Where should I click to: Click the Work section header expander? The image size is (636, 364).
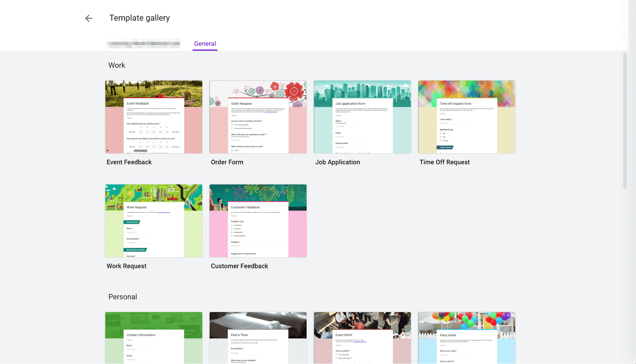coord(117,65)
